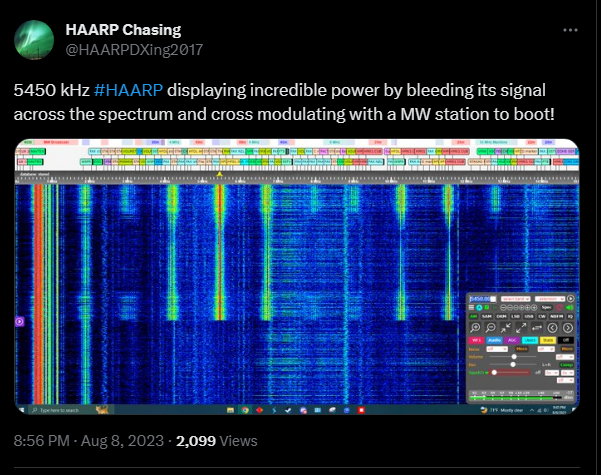This screenshot has width=601, height=475.
Task: Click the green Comp button
Action: coord(567,365)
